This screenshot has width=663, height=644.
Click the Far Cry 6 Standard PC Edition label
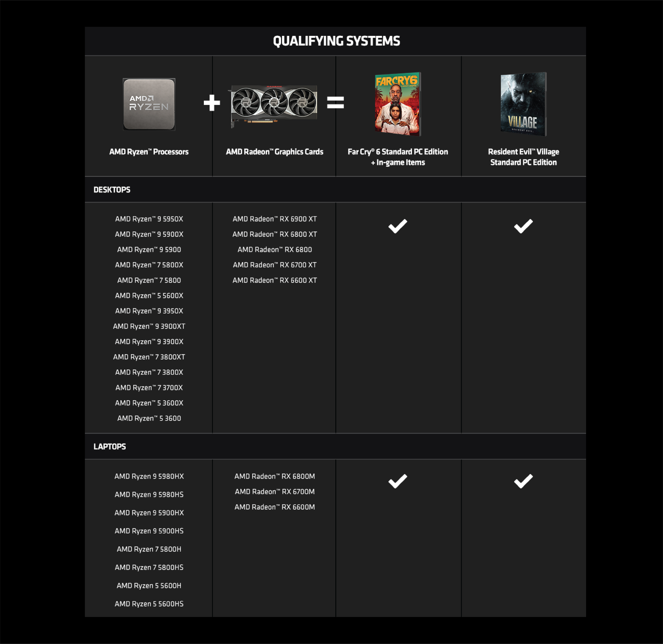coord(398,157)
